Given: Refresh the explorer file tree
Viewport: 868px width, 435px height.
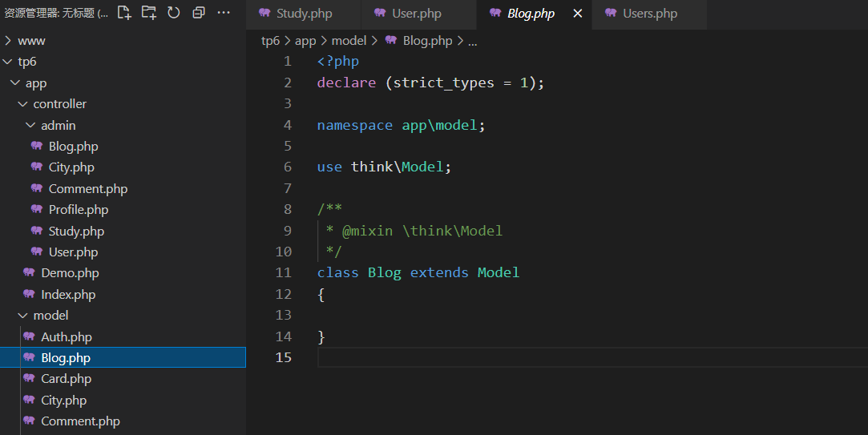Looking at the screenshot, I should (x=174, y=13).
